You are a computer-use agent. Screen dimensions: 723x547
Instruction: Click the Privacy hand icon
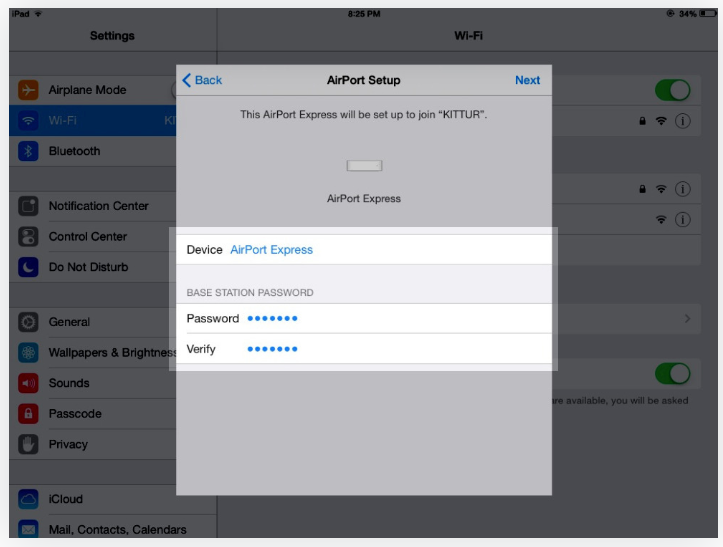(28, 445)
